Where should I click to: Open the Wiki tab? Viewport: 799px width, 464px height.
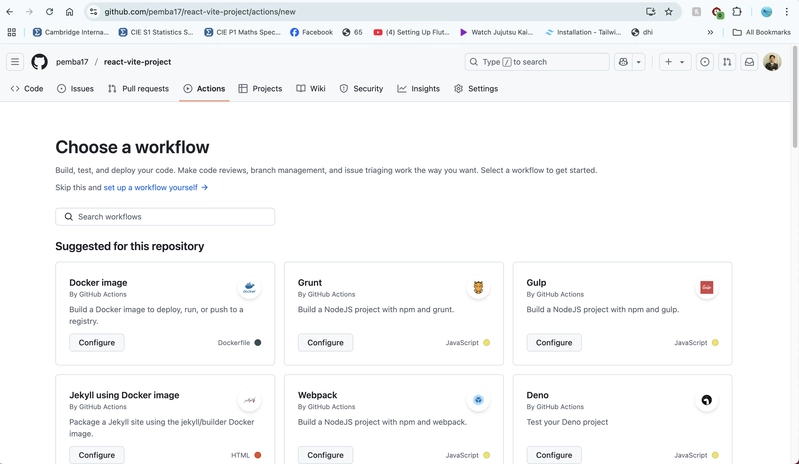click(311, 89)
